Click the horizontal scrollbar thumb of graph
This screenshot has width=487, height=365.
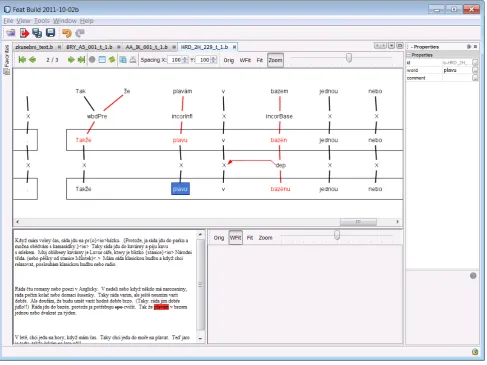[358, 222]
